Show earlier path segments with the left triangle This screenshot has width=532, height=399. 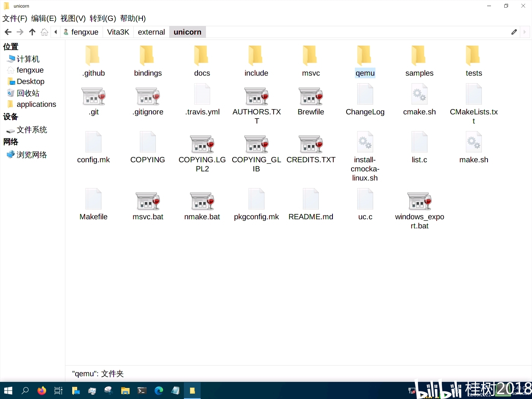tap(56, 32)
